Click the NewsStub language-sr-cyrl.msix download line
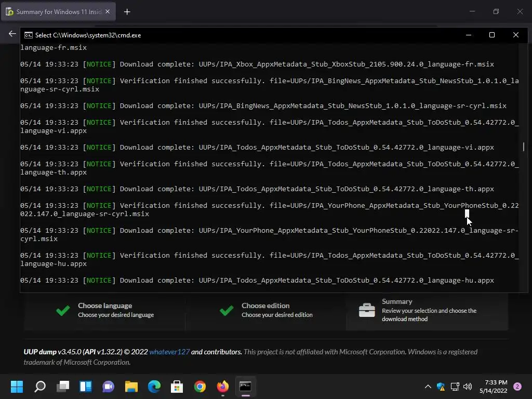This screenshot has width=532, height=399. point(263,106)
